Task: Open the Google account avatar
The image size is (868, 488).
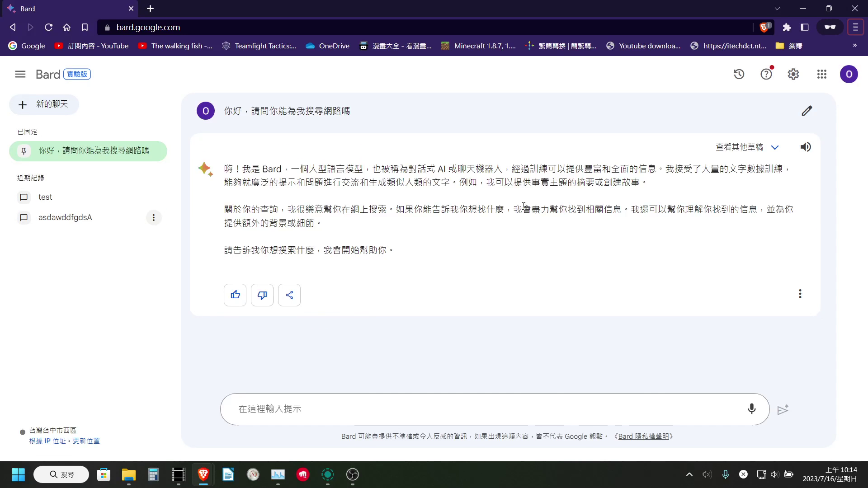Action: pos(849,74)
